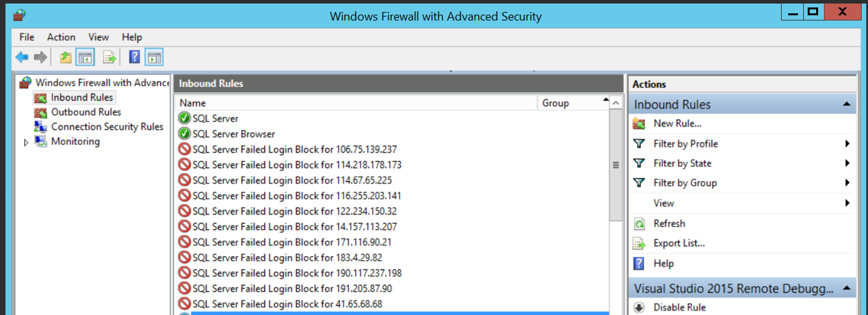Click the Up one level folder icon
This screenshot has height=315, width=868.
point(66,57)
